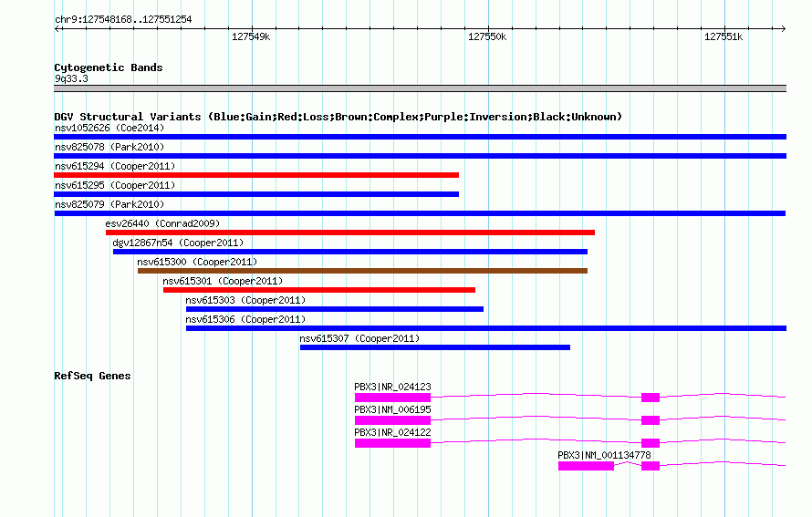Image resolution: width=812 pixels, height=517 pixels.
Task: Click the small second exon of PBX3|NM_001134778
Action: 651,466
